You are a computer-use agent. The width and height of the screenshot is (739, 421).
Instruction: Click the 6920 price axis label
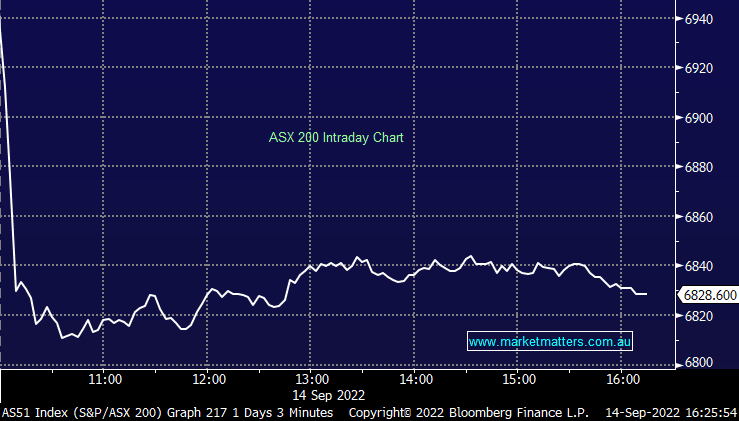tap(708, 69)
